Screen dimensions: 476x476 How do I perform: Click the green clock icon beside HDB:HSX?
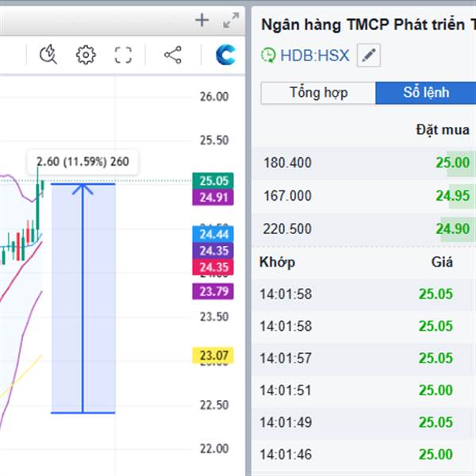(268, 56)
